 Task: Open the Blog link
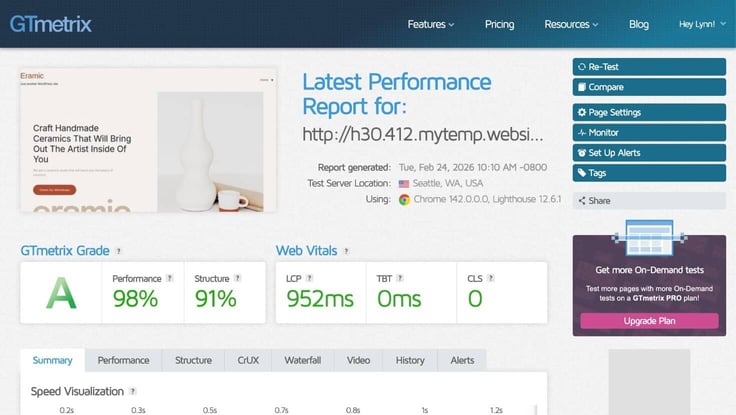coord(639,24)
